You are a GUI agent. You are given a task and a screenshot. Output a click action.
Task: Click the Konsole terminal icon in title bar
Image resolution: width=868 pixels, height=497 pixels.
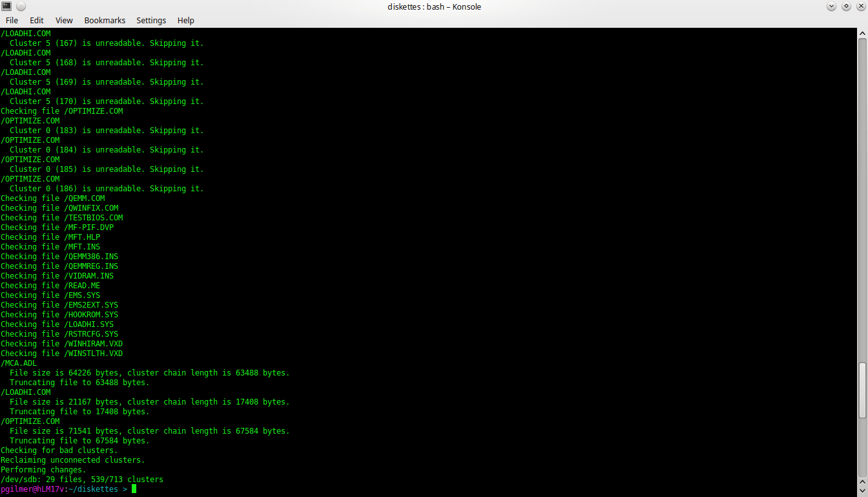pyautogui.click(x=6, y=6)
